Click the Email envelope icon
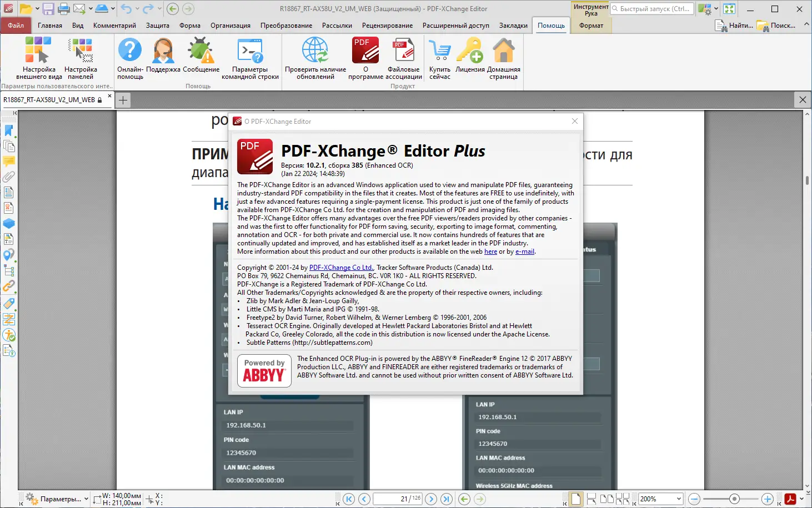The image size is (812, 508). tap(79, 9)
